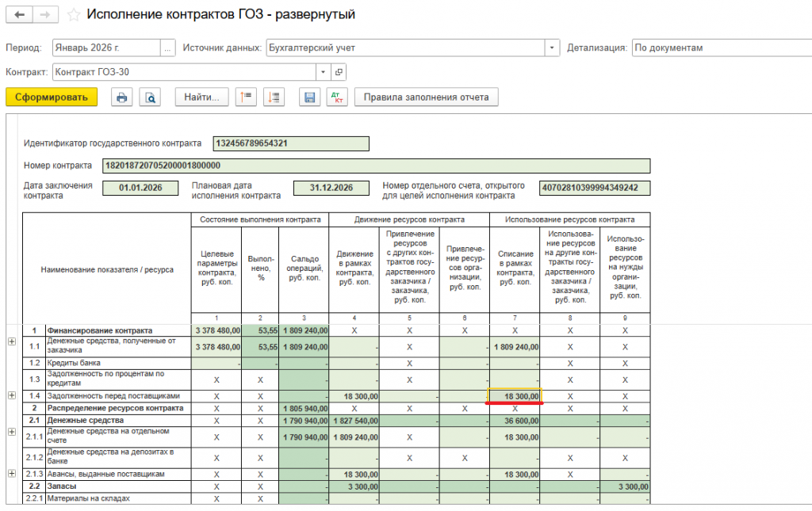Select 3 300,00 in Запасы column 4
812x511 pixels.
tap(354, 486)
